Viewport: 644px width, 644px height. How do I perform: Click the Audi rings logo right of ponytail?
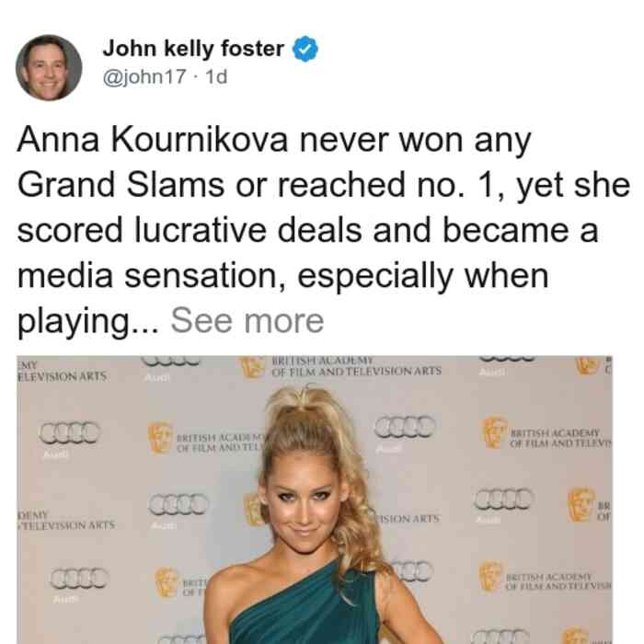(x=405, y=426)
